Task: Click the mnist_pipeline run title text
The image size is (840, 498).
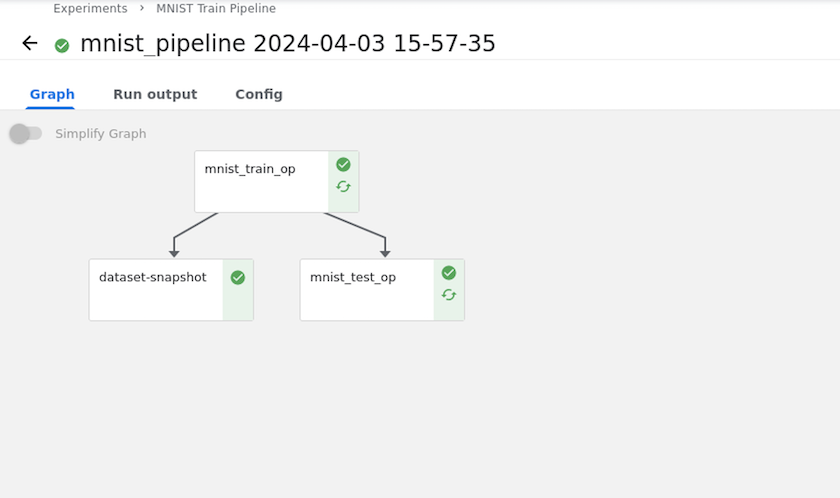Action: click(x=288, y=44)
